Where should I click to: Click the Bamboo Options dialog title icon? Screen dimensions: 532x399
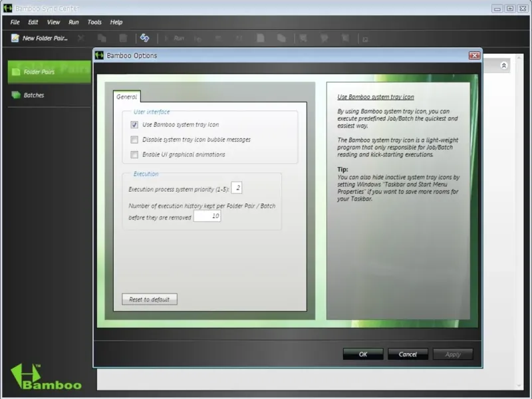(99, 55)
